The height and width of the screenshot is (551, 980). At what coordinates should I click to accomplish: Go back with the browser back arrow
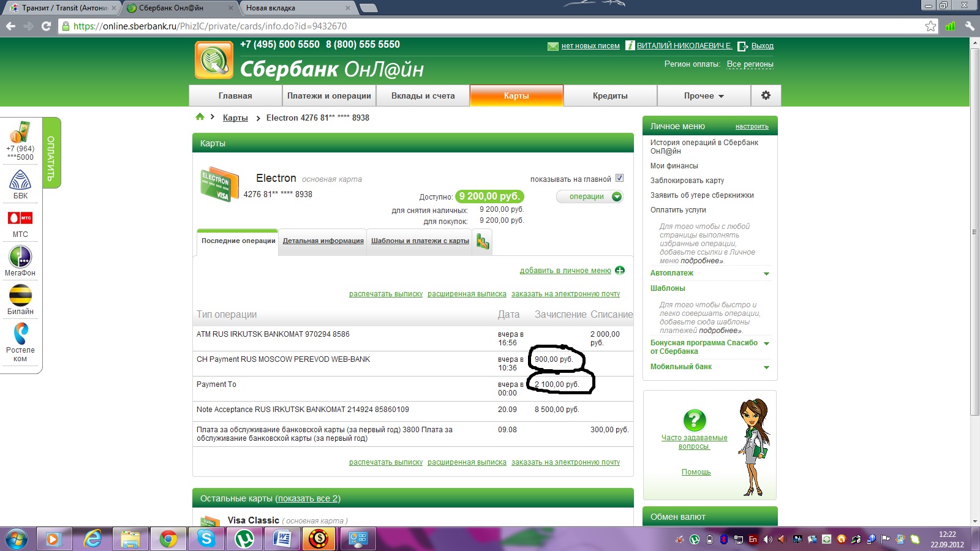pyautogui.click(x=10, y=26)
